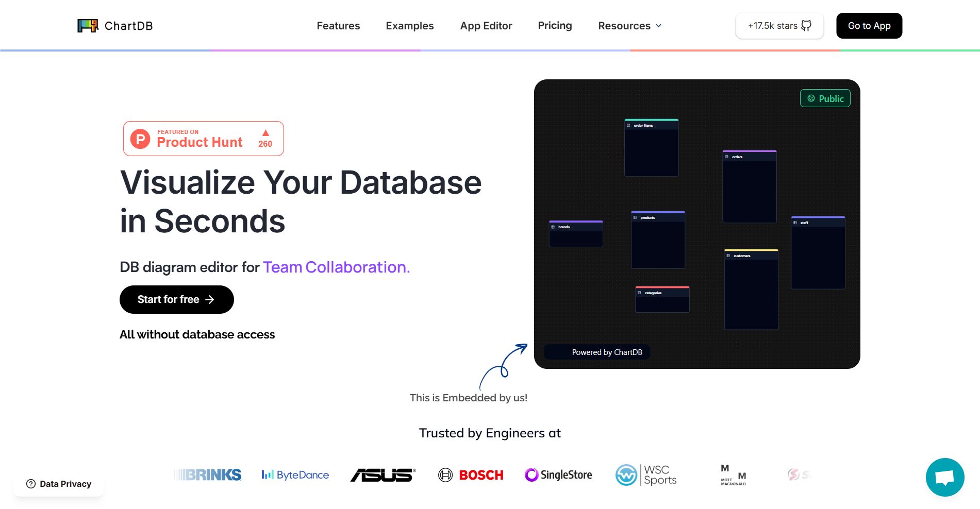This screenshot has width=980, height=509.
Task: Select the order_items table in diagram
Action: [x=652, y=148]
